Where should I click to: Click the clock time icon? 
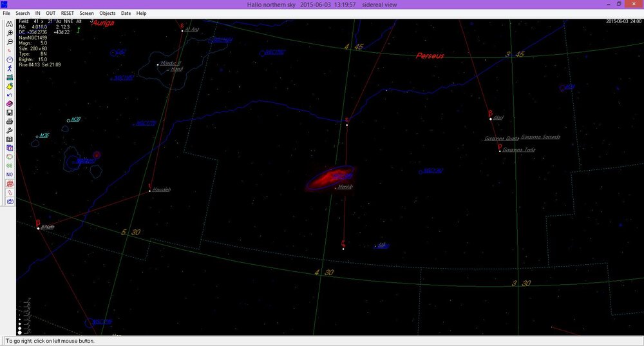point(10,59)
